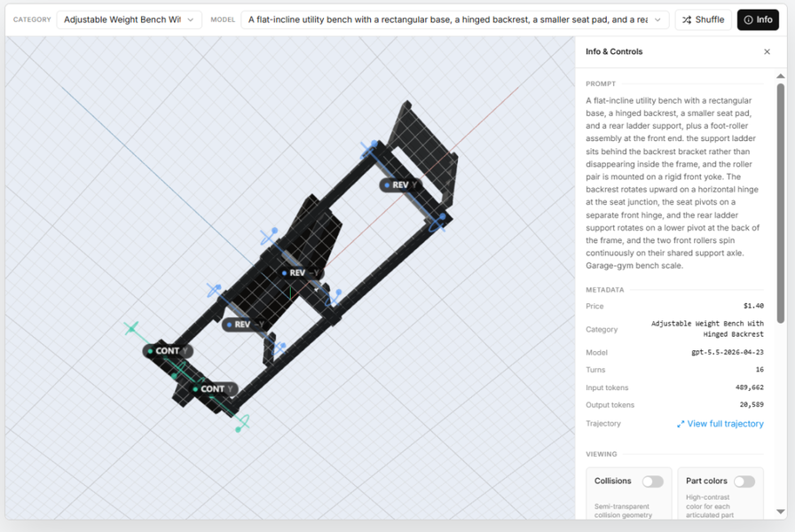Image resolution: width=795 pixels, height=532 pixels.
Task: Click the info panel vertical scrollbar thumb
Action: point(781,203)
